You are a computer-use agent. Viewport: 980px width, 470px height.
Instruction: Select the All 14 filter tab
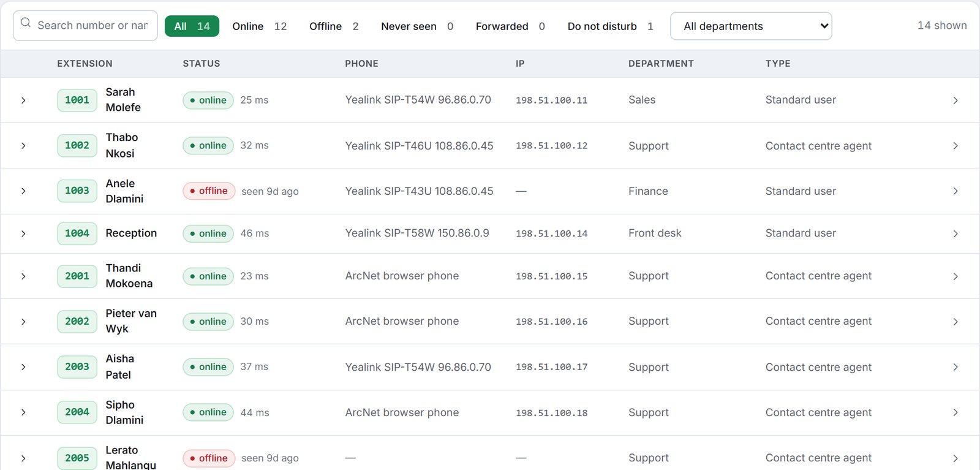coord(192,26)
